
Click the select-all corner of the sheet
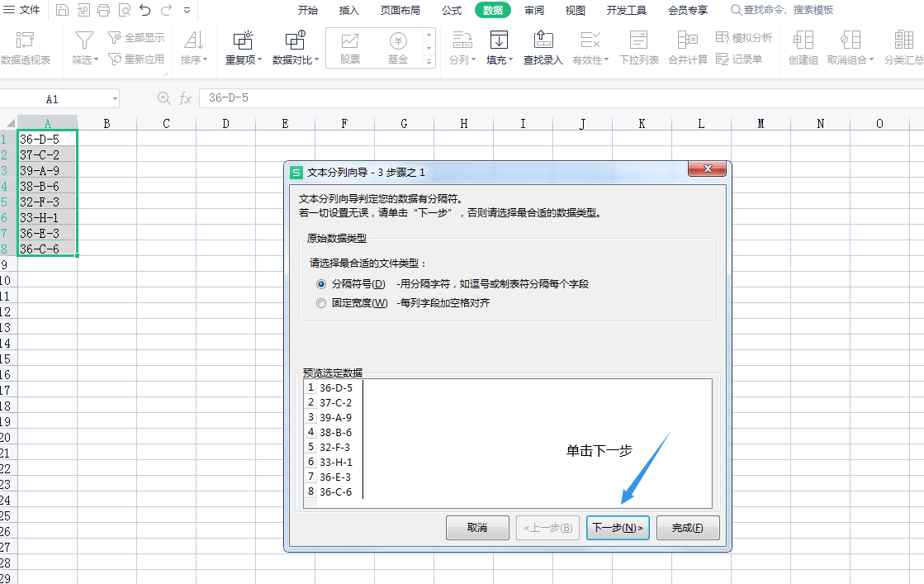click(x=9, y=123)
